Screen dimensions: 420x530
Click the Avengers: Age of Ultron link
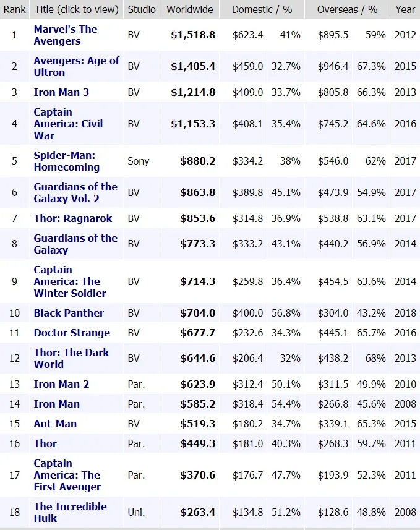point(76,67)
